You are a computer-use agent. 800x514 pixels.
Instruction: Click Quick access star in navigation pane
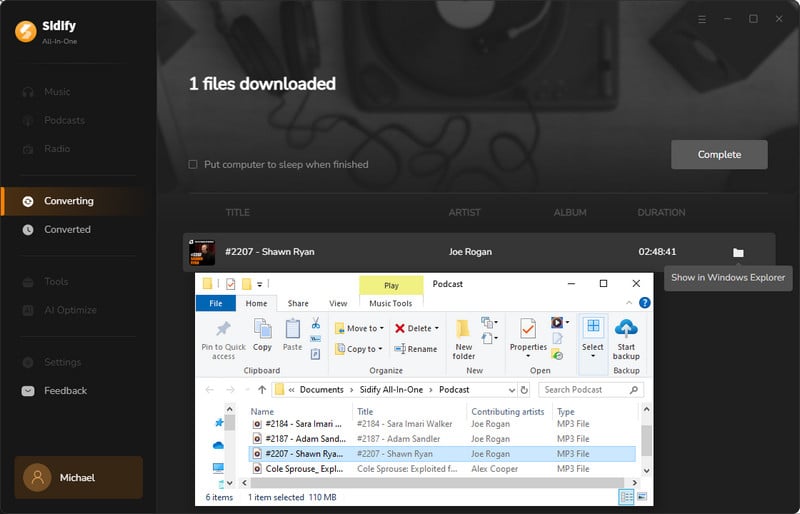[x=219, y=423]
